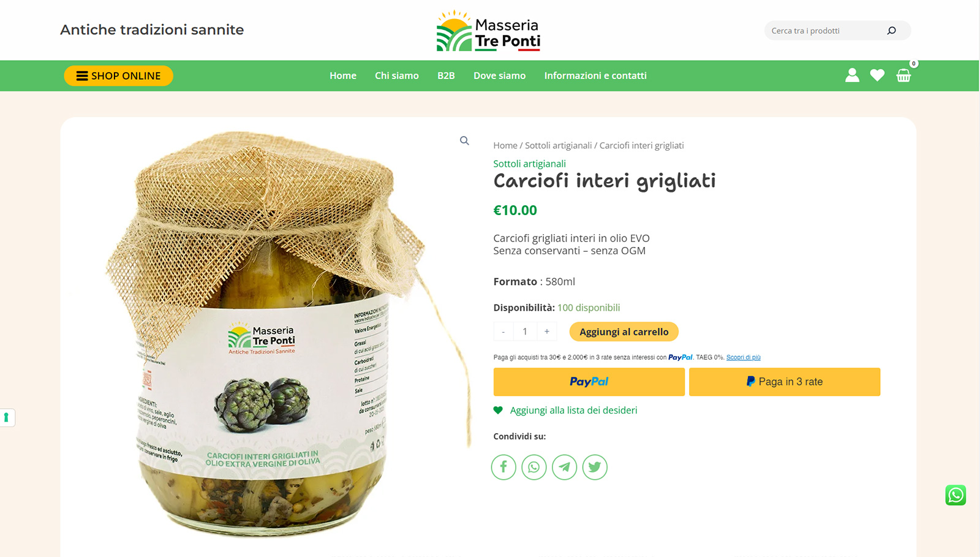Pay with the PayPal button
The image size is (980, 557).
tap(589, 382)
